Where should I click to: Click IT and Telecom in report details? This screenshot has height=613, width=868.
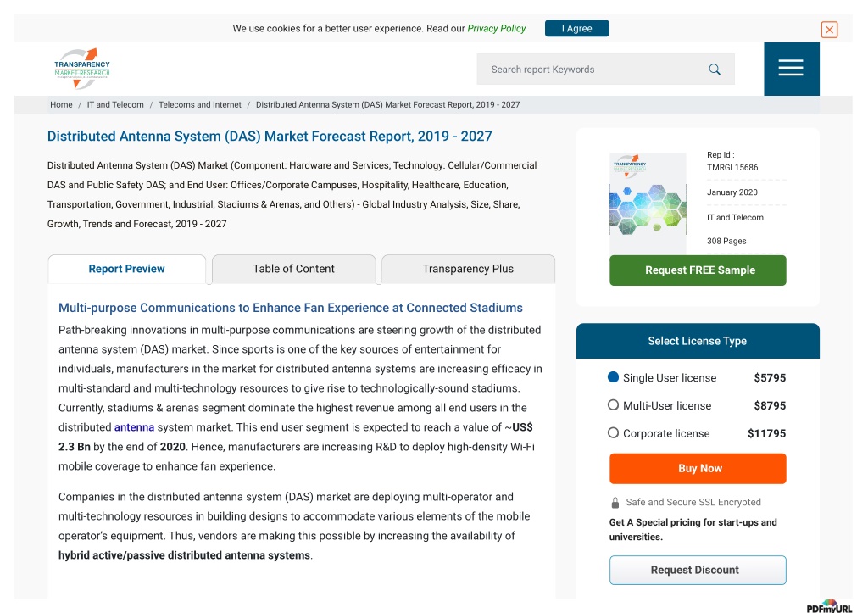[735, 218]
